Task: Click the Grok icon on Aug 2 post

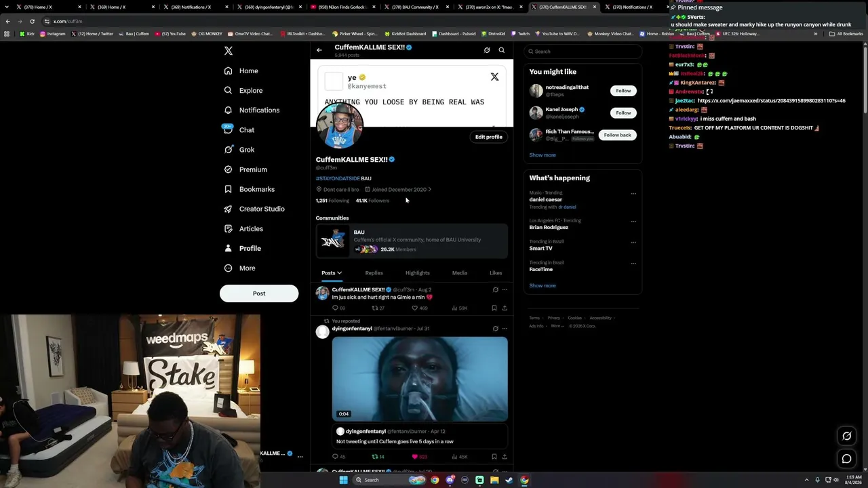Action: [495, 290]
